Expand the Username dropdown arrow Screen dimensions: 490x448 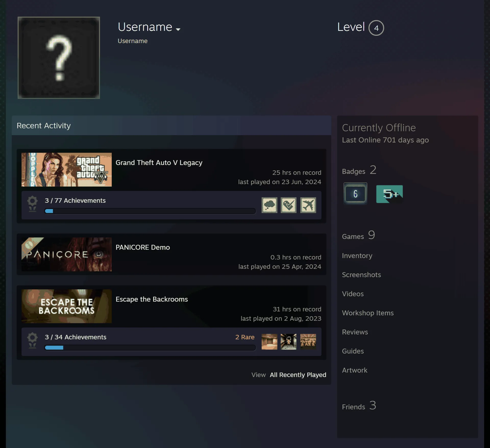tap(178, 29)
